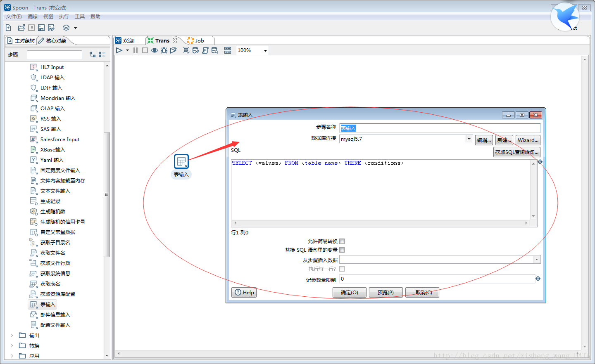Click the 步骤 search input field

[55, 55]
